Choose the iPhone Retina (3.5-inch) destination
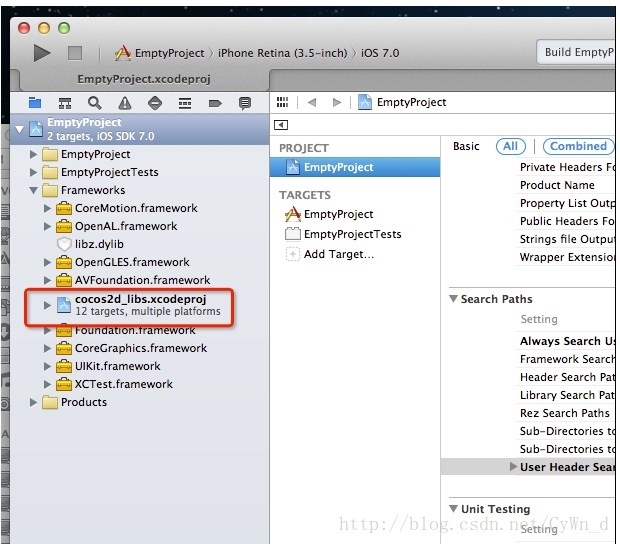The image size is (620, 544). [x=282, y=53]
